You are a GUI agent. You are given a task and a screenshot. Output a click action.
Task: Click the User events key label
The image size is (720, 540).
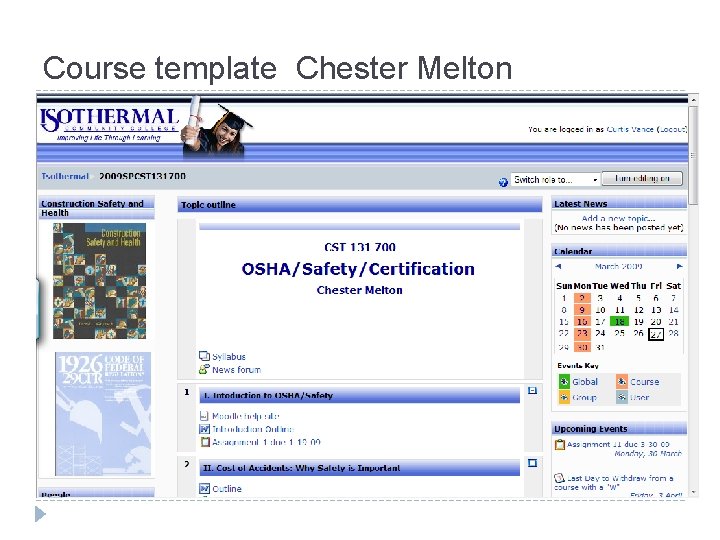pyautogui.click(x=640, y=398)
